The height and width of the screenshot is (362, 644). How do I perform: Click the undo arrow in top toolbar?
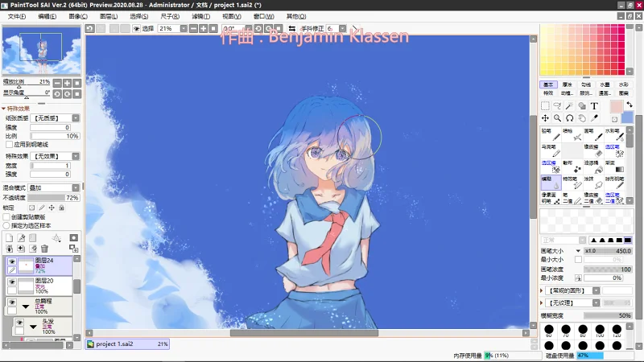coord(90,28)
